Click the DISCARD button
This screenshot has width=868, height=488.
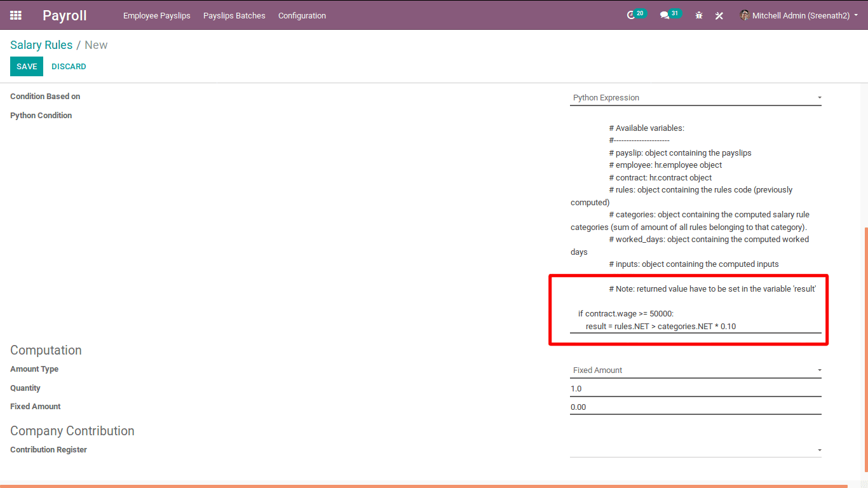point(69,66)
